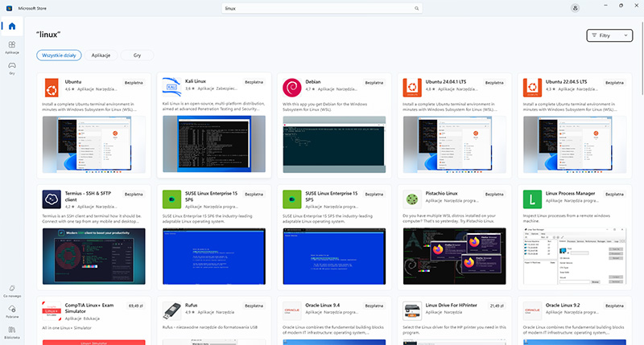Click the Termius - SSH & SFTP client title
This screenshot has width=644, height=345.
coord(88,196)
